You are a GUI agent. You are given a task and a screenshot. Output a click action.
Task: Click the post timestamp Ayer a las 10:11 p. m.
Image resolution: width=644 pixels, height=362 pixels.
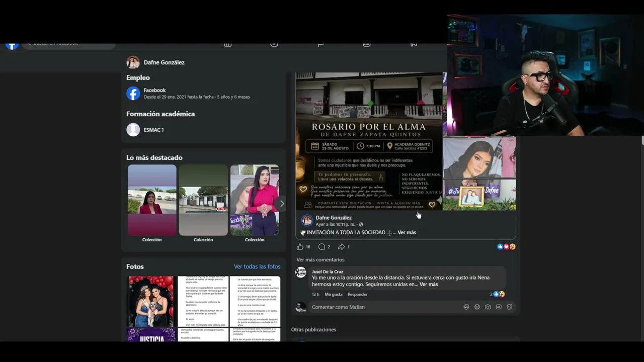tap(336, 225)
